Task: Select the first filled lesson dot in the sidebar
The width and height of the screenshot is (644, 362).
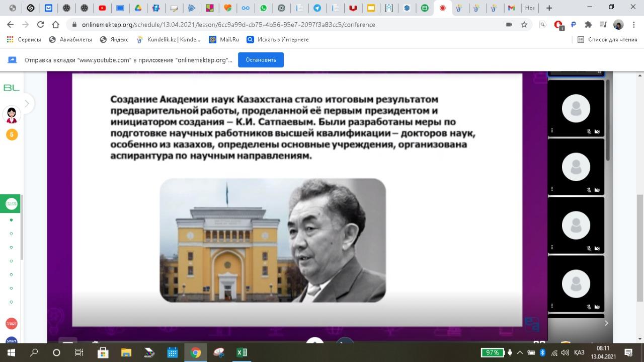Action: (x=12, y=220)
